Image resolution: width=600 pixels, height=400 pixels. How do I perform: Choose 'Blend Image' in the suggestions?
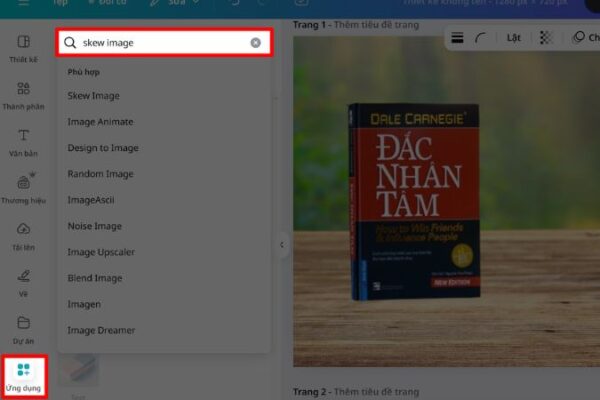point(95,278)
